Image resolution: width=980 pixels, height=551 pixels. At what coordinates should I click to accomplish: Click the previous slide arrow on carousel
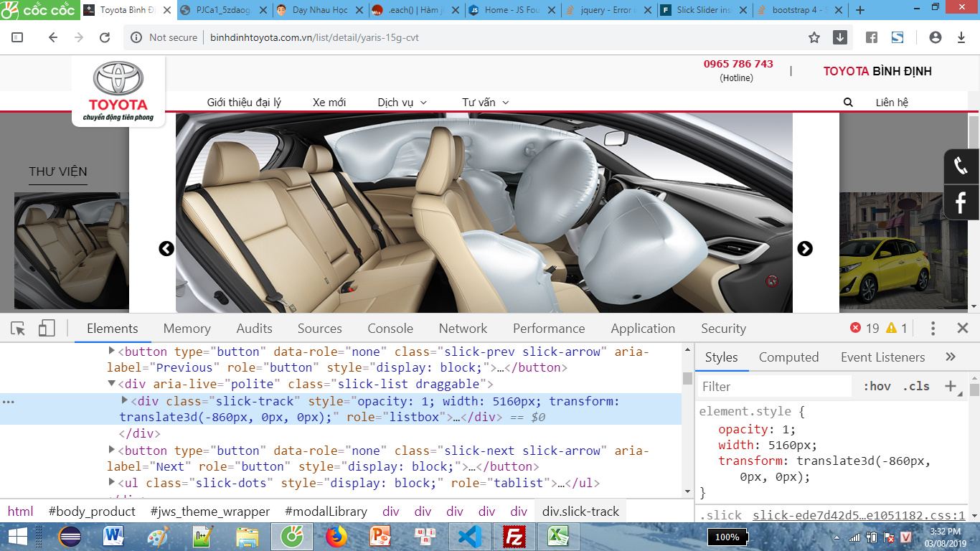(166, 248)
